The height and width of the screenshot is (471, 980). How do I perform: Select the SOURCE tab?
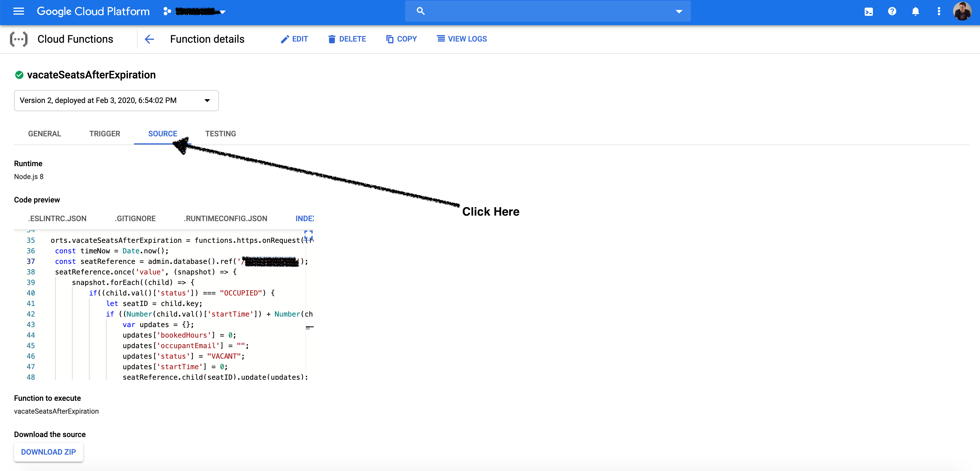click(x=162, y=134)
